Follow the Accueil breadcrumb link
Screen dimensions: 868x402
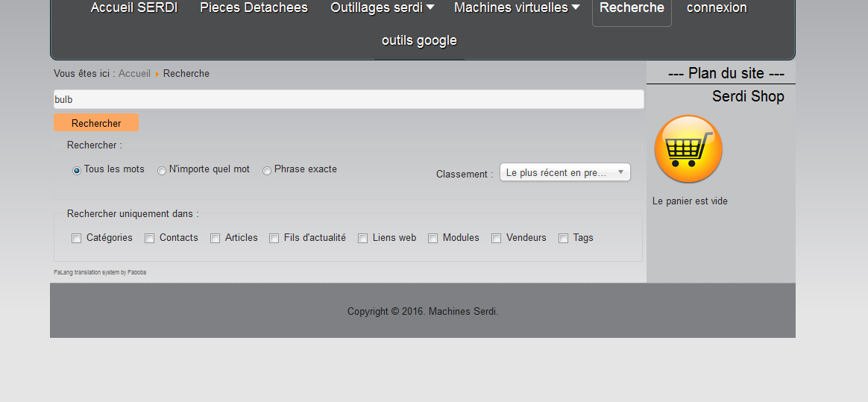(x=134, y=74)
